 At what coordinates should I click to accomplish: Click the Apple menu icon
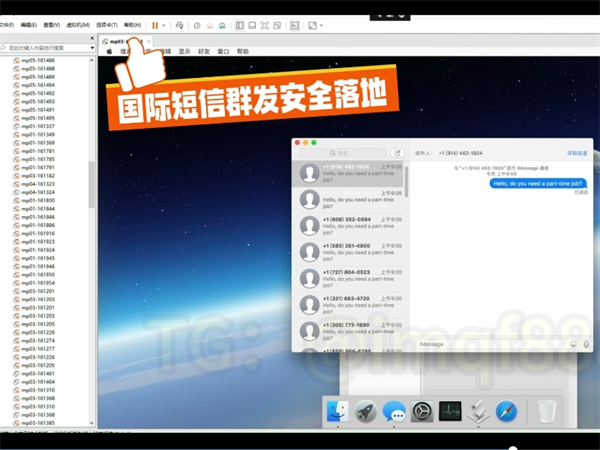point(109,50)
